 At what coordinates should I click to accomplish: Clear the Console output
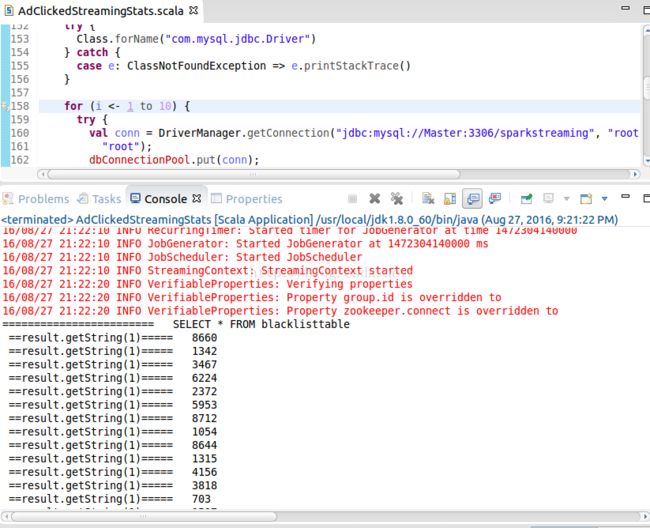(428, 199)
